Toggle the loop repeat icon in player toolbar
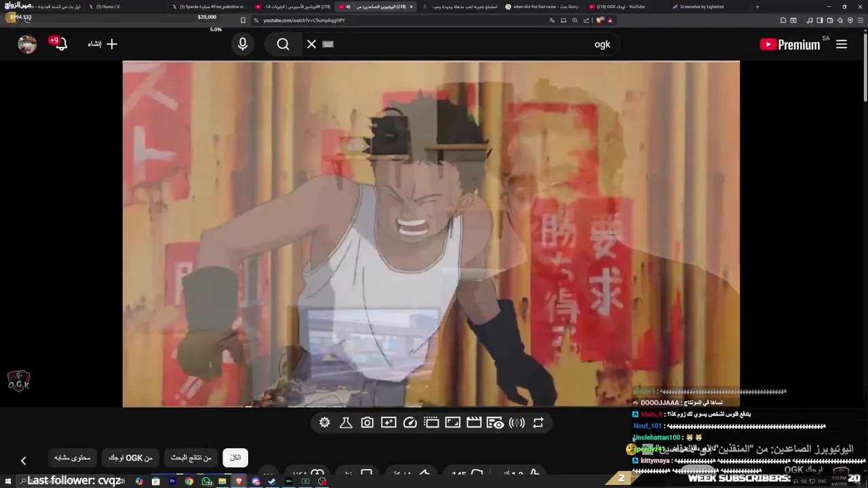 pos(538,423)
